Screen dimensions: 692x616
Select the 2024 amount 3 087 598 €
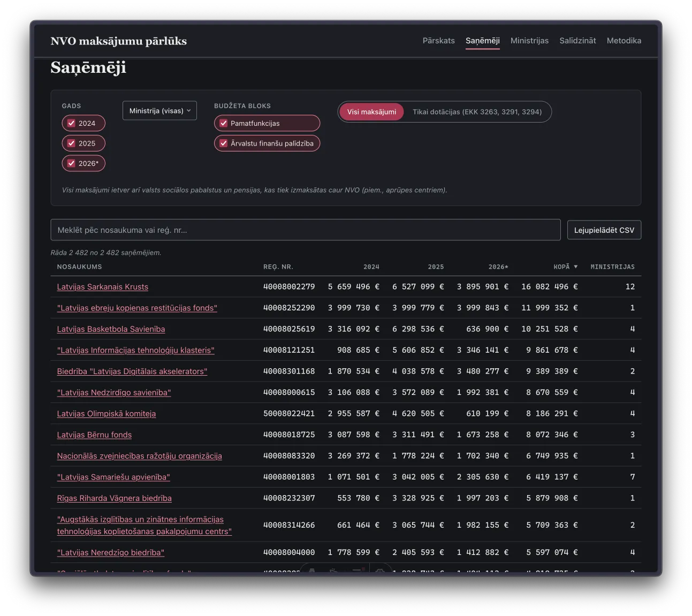[x=354, y=435]
